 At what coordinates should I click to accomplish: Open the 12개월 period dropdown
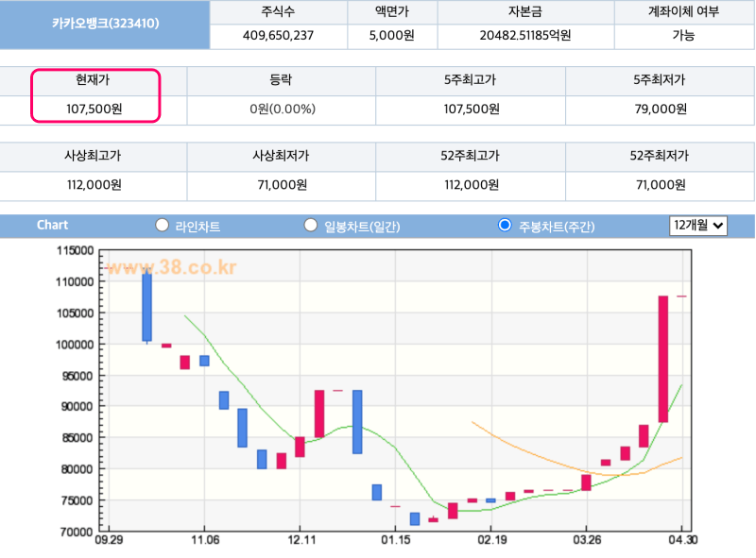[698, 226]
